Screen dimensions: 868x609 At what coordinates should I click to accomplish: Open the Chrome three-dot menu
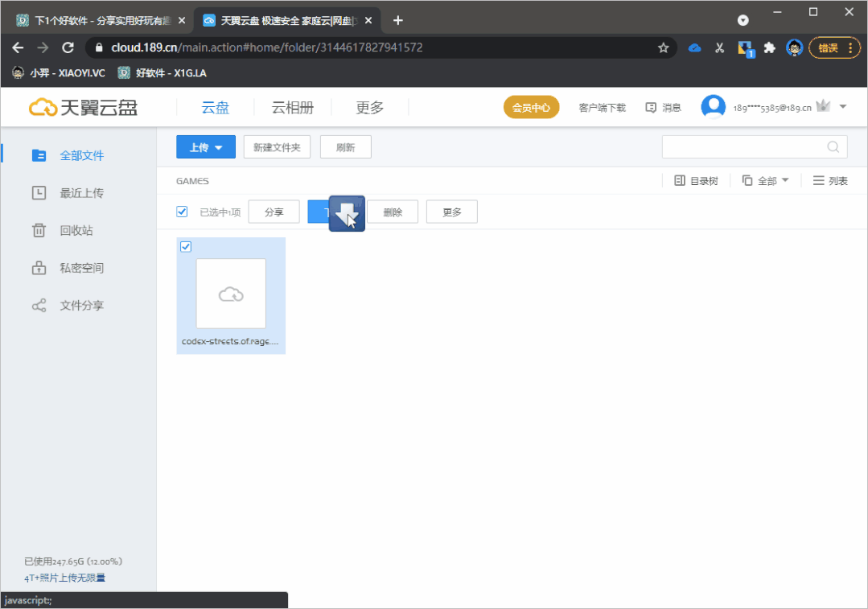[850, 48]
